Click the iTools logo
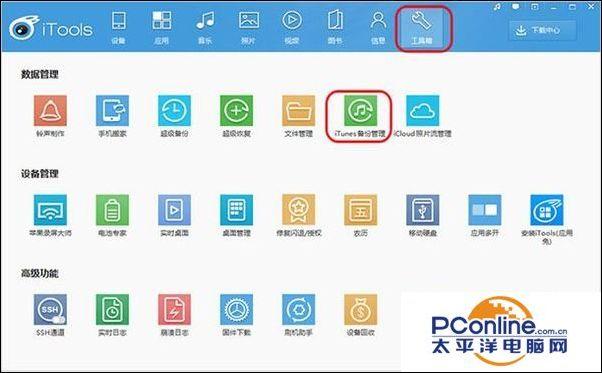 pyautogui.click(x=51, y=28)
